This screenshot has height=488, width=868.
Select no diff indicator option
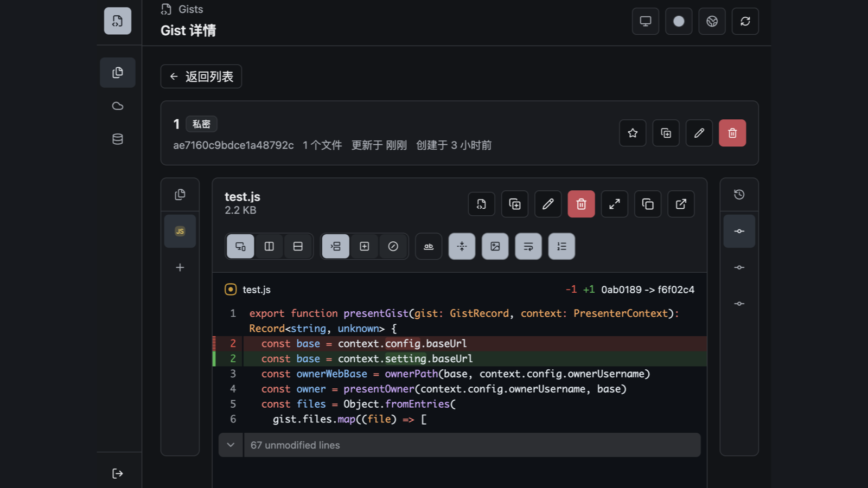click(393, 246)
